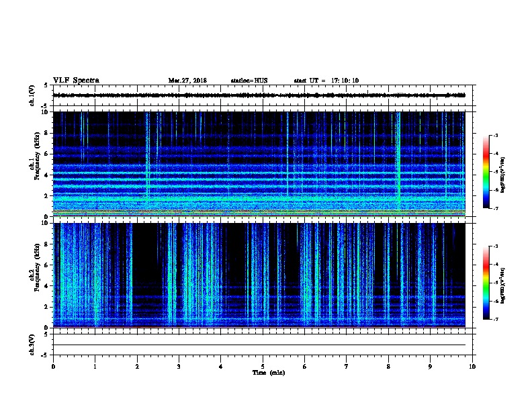
Task: Click the ch.1 spectrogram color scale bar
Action: (486, 172)
